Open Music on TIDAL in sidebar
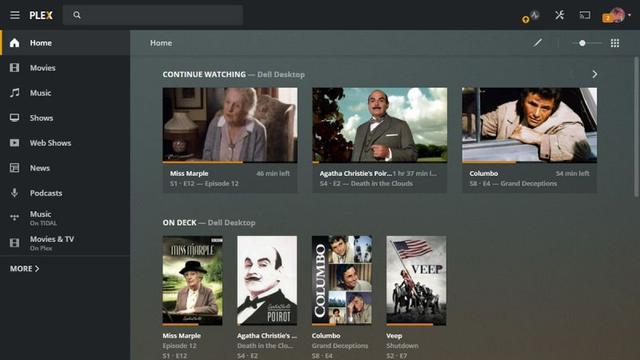Image resolution: width=640 pixels, height=360 pixels. coord(65,218)
